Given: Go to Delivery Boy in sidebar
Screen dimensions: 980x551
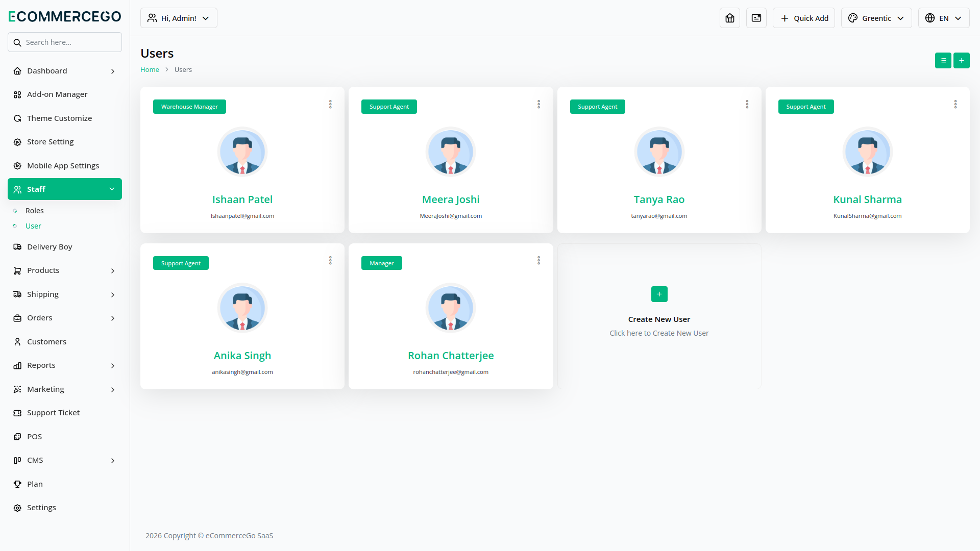Looking at the screenshot, I should tap(50, 247).
